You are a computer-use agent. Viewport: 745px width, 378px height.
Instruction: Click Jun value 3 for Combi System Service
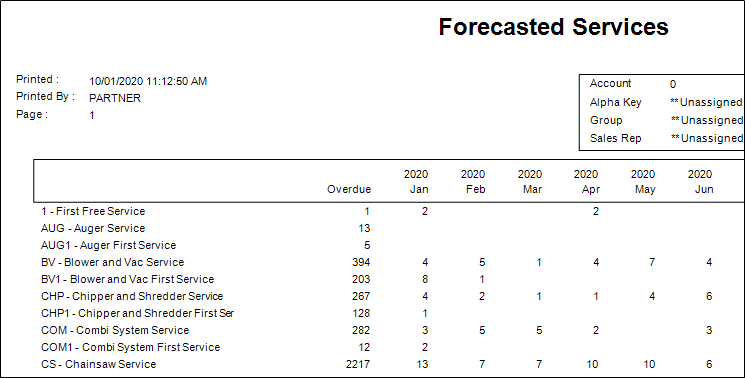[709, 330]
